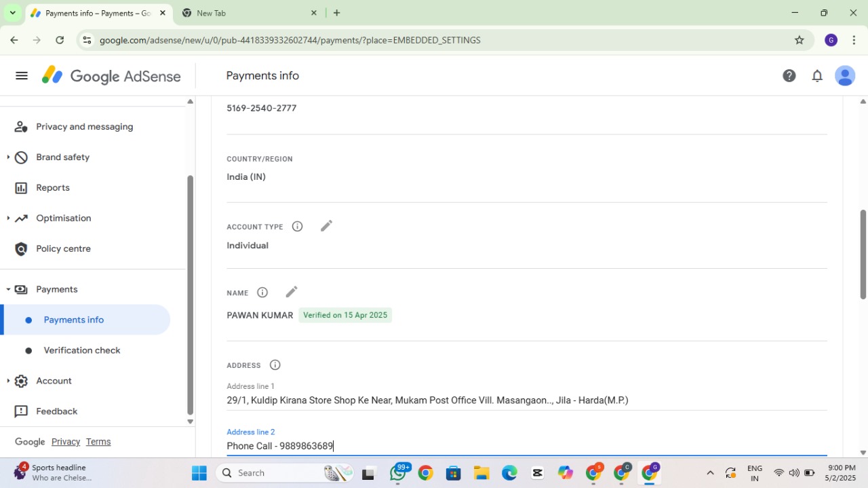Image resolution: width=868 pixels, height=488 pixels.
Task: Open a new tab with plus button
Action: [336, 13]
